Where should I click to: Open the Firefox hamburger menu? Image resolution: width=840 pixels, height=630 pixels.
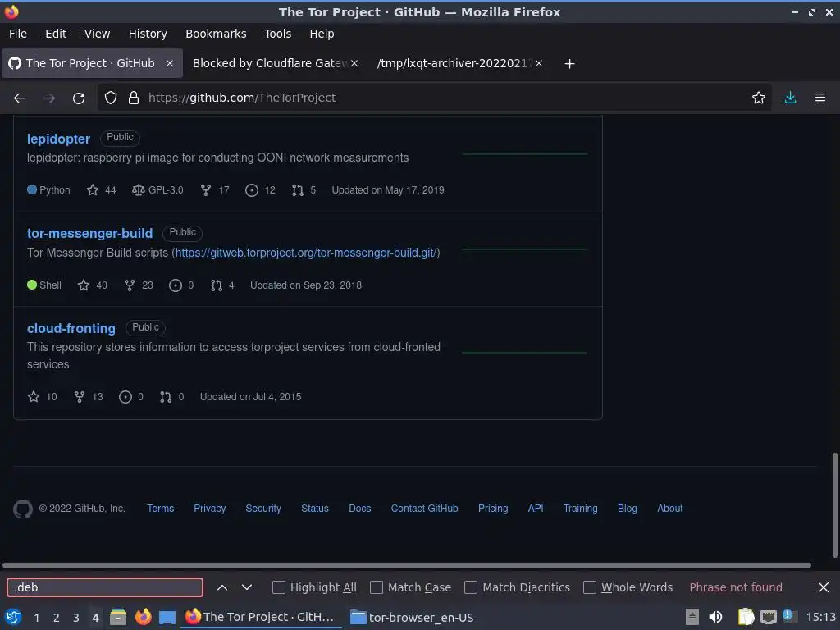point(819,98)
